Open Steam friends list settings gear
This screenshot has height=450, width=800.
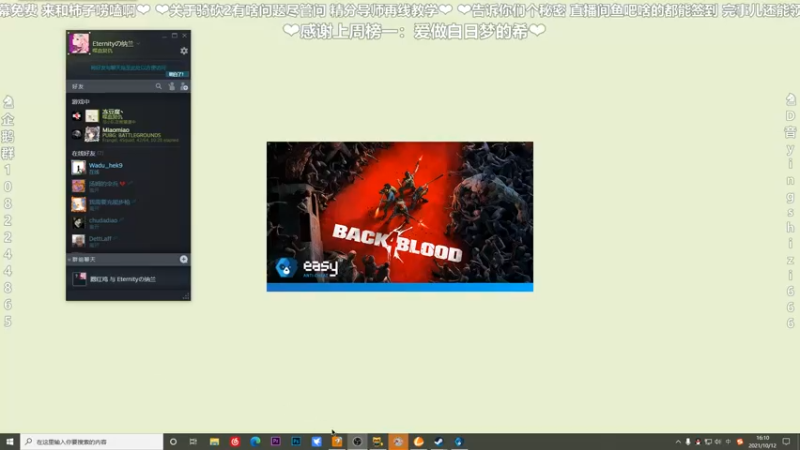184,51
